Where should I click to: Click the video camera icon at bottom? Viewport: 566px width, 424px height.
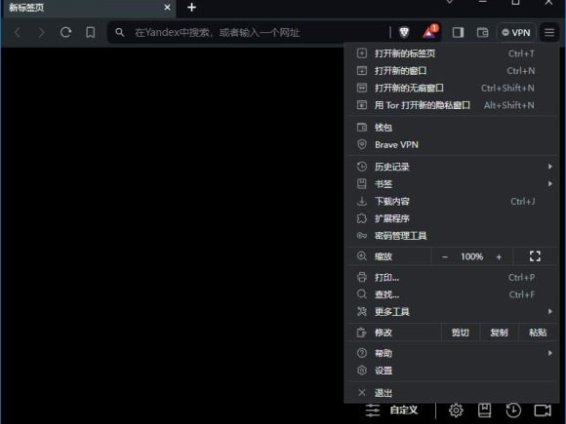[x=543, y=410]
